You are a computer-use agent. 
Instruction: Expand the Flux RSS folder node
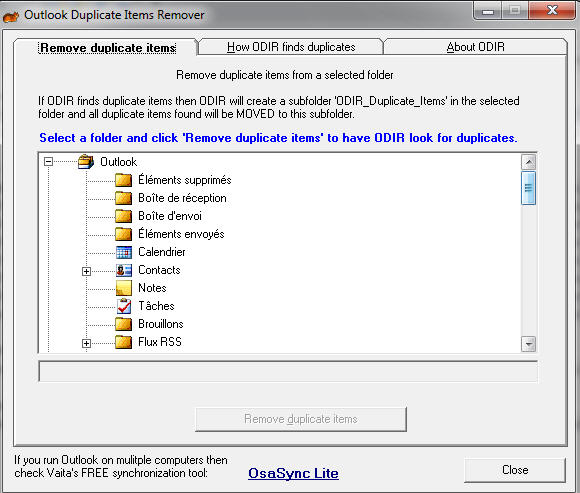point(86,343)
